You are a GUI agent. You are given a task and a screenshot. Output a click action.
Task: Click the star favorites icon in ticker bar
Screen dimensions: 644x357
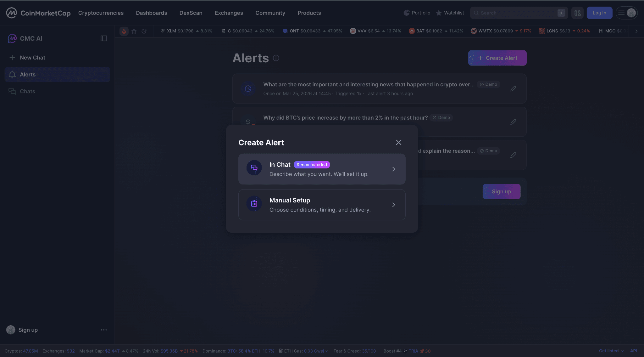coord(134,31)
